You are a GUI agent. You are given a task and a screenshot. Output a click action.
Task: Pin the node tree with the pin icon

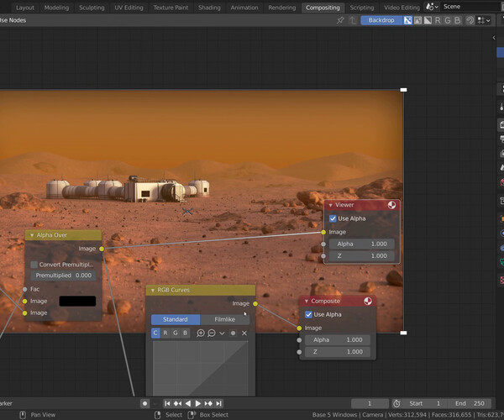[x=340, y=20]
